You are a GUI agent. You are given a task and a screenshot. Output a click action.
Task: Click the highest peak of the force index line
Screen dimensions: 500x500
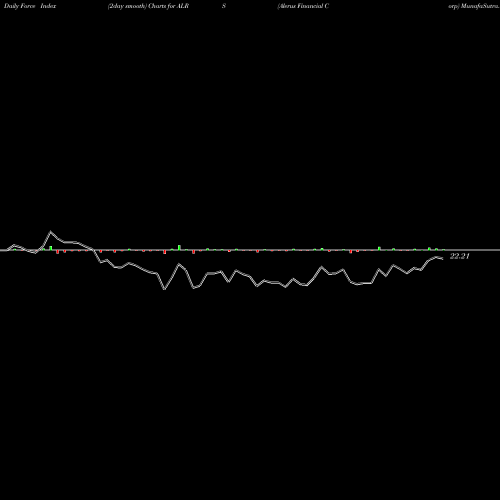coord(51,231)
